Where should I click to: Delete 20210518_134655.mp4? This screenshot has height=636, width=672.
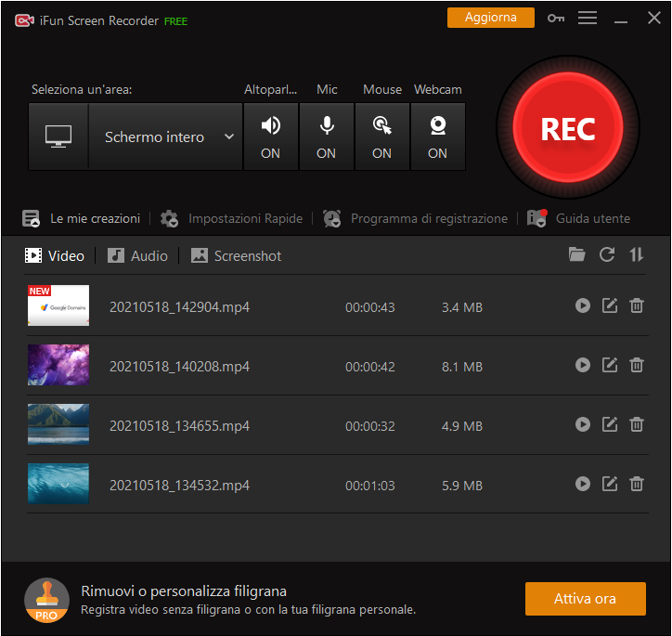(637, 424)
